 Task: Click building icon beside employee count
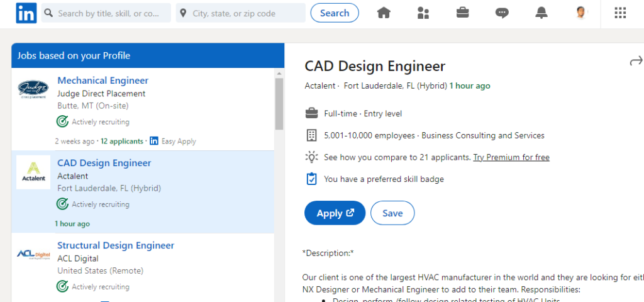[x=312, y=135]
